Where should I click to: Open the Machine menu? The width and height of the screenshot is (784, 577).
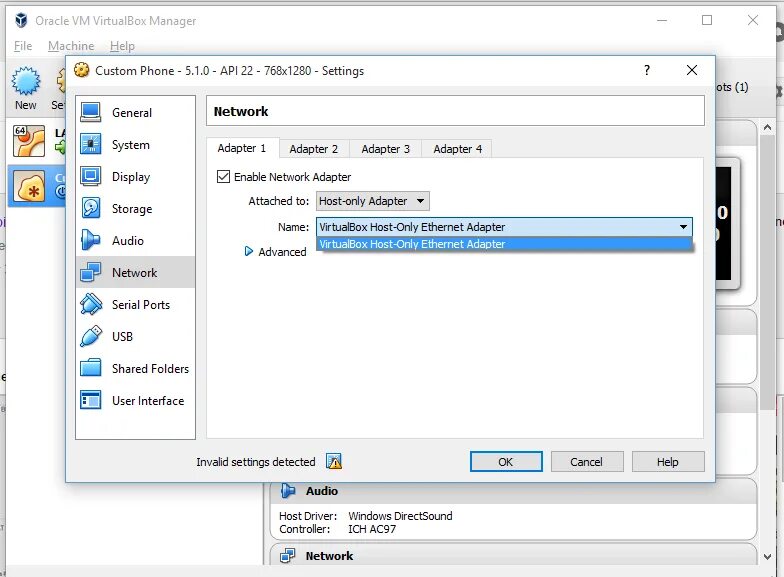point(71,46)
